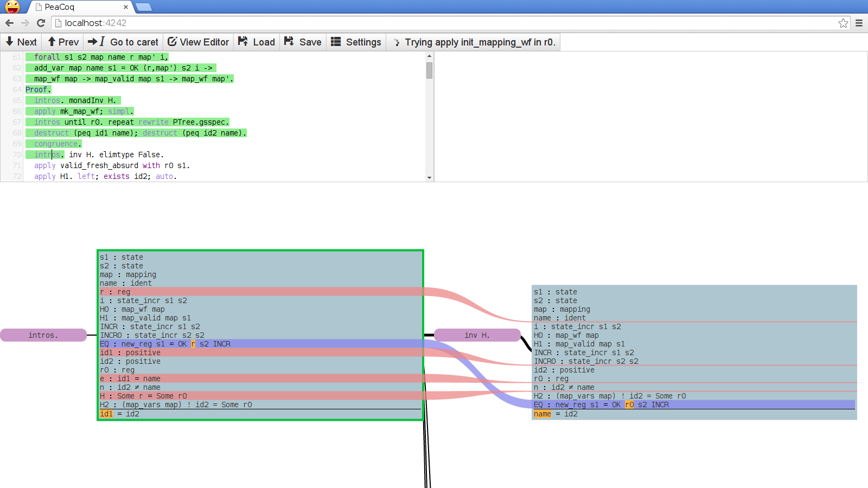The image size is (868, 488).
Task: Click the browser forward arrow
Action: [x=25, y=23]
